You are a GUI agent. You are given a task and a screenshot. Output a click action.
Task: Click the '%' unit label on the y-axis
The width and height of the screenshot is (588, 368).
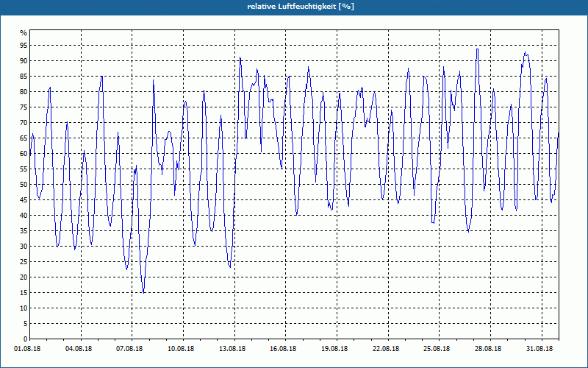click(x=24, y=33)
